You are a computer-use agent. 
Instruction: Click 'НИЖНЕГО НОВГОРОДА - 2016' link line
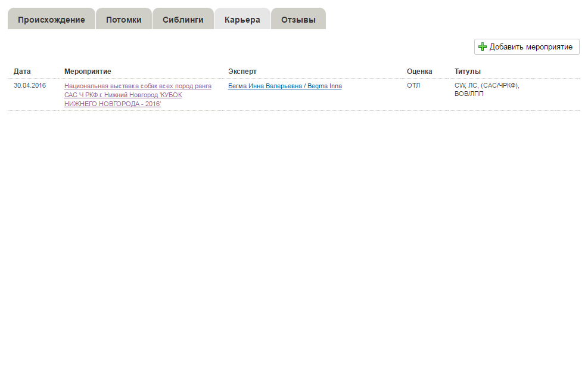pyautogui.click(x=113, y=104)
